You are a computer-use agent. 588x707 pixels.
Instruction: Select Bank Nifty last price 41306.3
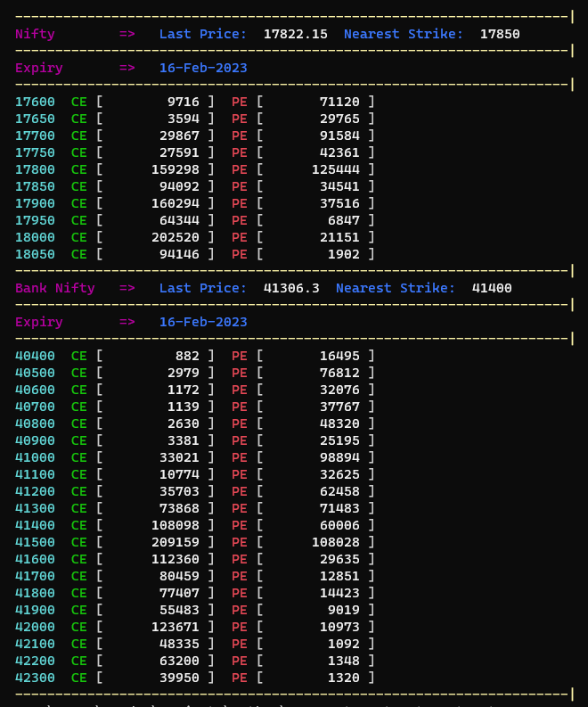291,288
